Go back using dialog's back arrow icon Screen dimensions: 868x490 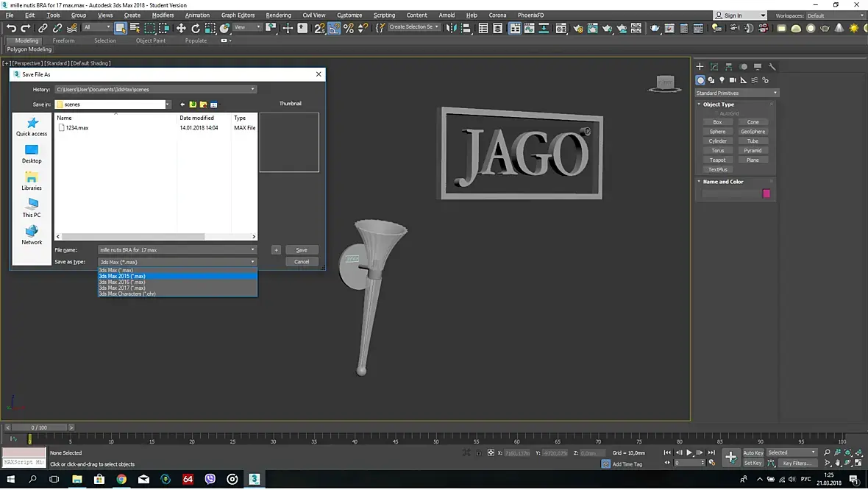pyautogui.click(x=182, y=104)
